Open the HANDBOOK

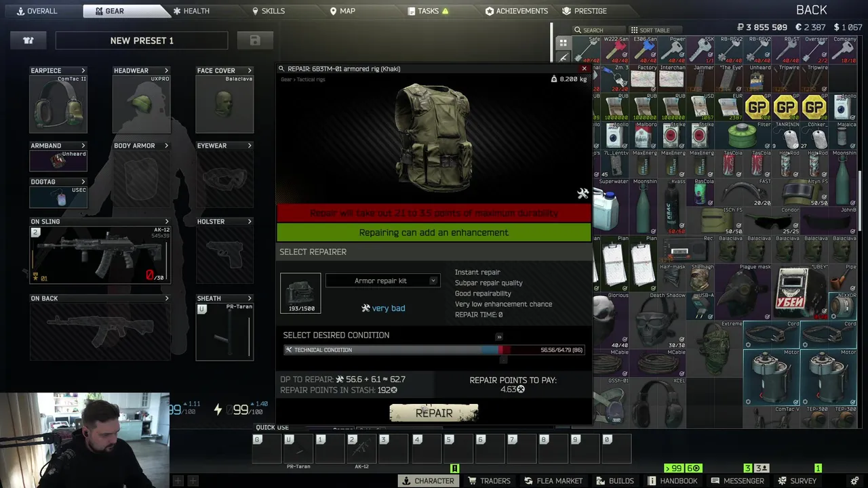pyautogui.click(x=673, y=481)
